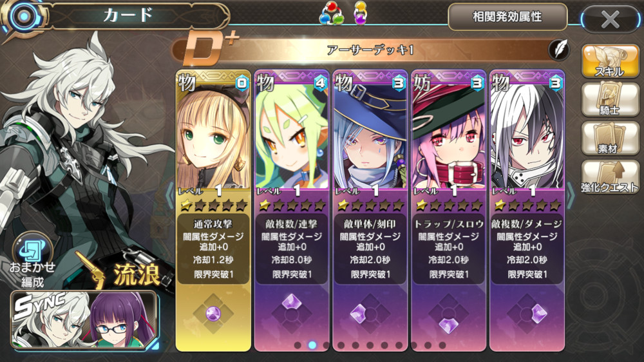Open the 強化クエスト enhancement quest button
Viewport: 644px width, 362px height.
click(x=611, y=177)
